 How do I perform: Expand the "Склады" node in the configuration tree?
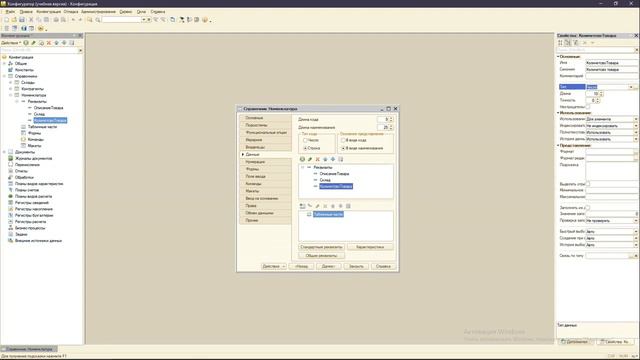click(x=11, y=82)
